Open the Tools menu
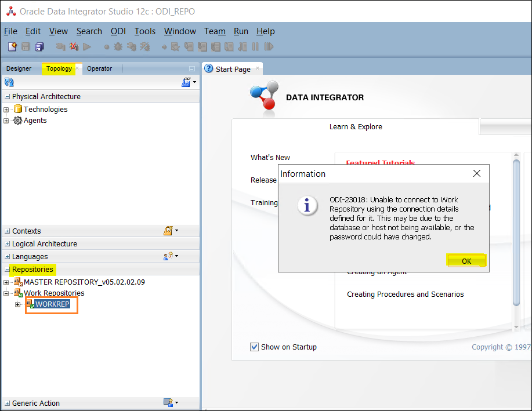Viewport: 532px width, 411px height. (145, 31)
